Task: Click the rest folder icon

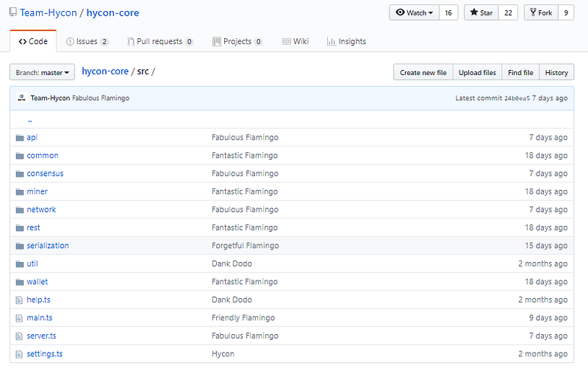Action: tap(20, 228)
